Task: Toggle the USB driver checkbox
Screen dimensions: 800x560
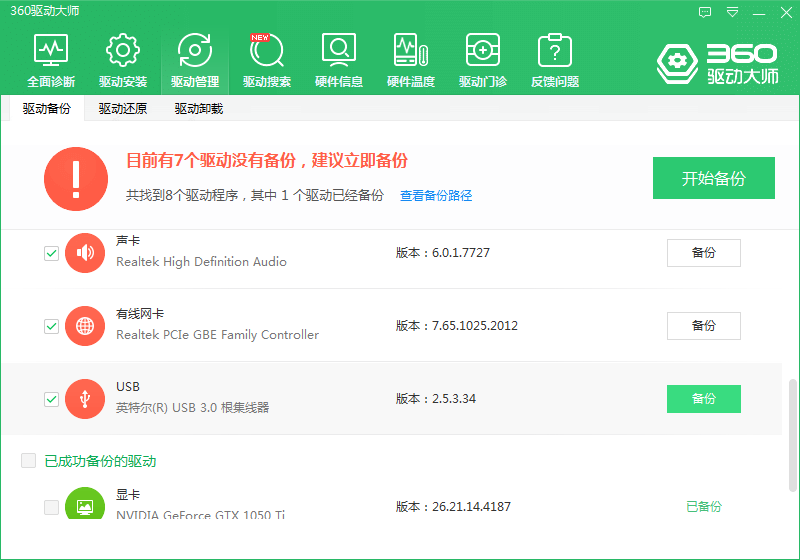Action: 51,399
